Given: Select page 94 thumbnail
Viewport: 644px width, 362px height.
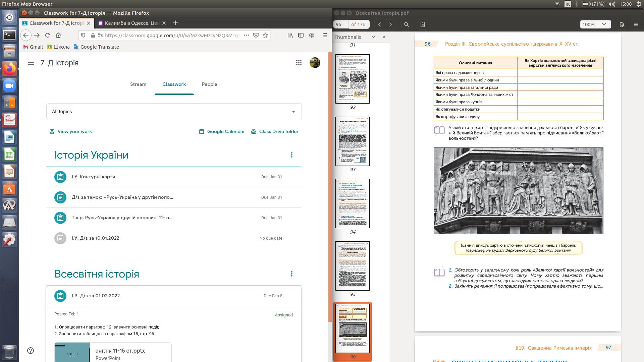Looking at the screenshot, I should [x=353, y=203].
